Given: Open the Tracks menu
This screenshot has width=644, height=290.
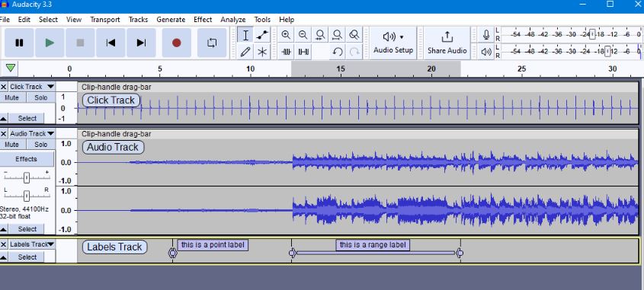Looking at the screenshot, I should click(138, 20).
